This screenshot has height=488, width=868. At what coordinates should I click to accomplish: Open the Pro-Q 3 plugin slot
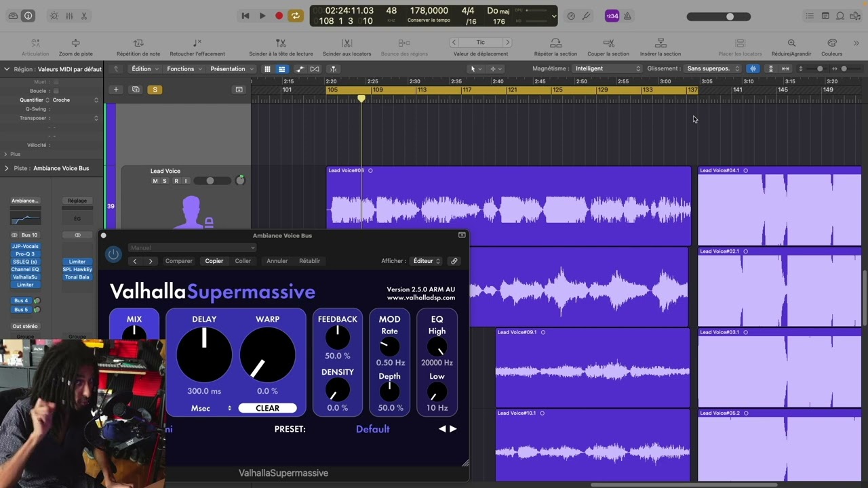25,254
